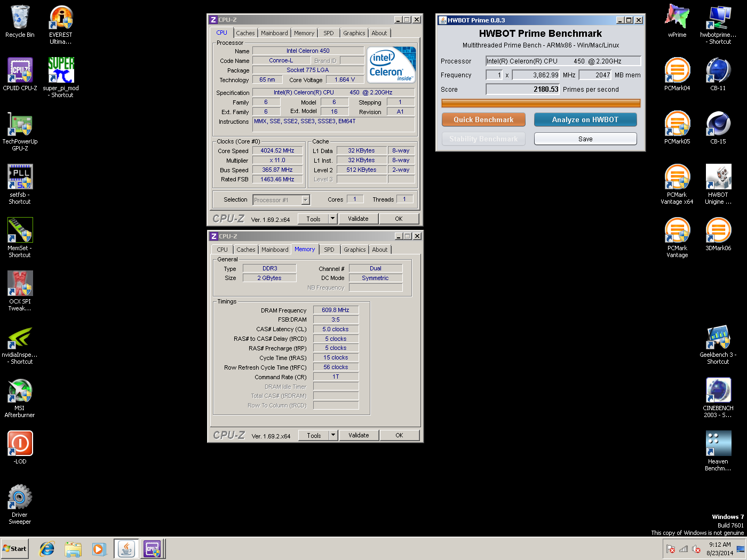Click Quick Benchmark button
This screenshot has height=560, width=747.
pyautogui.click(x=483, y=119)
